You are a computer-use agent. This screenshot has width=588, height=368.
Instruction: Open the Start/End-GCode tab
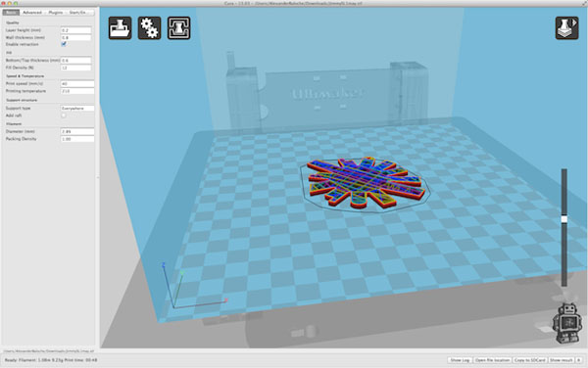(78, 13)
